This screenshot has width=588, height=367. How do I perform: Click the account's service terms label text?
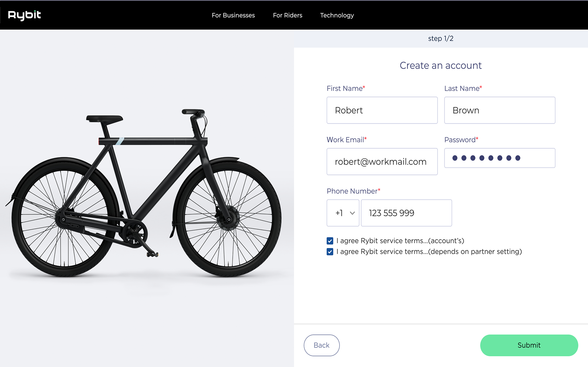pos(400,241)
